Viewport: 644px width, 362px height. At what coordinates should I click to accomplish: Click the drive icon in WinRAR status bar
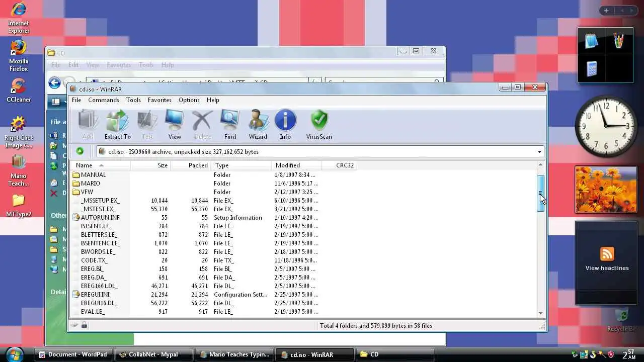coord(74,325)
